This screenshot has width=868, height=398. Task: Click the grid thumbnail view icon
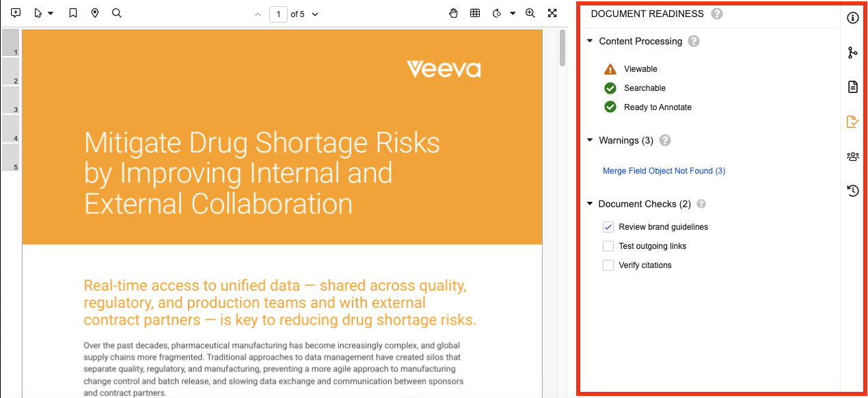pyautogui.click(x=475, y=13)
